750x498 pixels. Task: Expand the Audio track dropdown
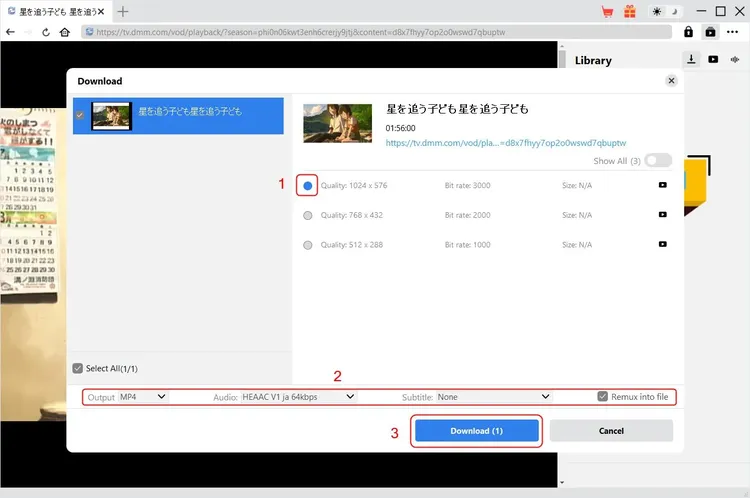(298, 397)
